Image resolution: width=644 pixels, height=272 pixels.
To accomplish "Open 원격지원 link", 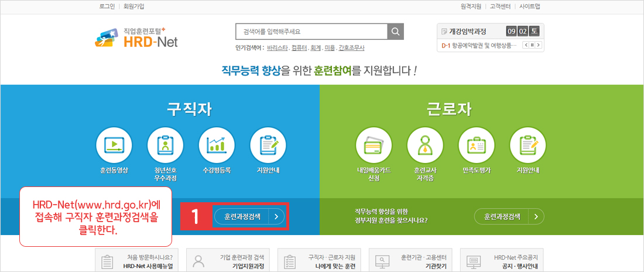I will click(471, 6).
